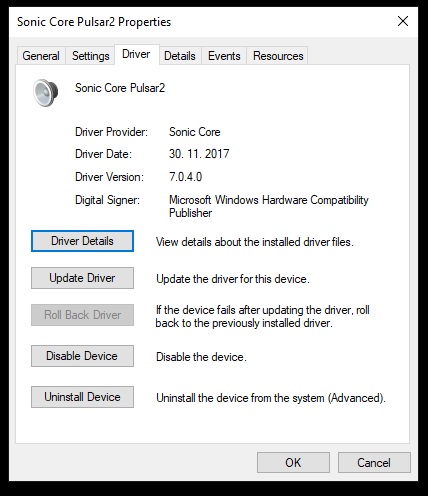Confirm the dialog with OK

coord(293,463)
